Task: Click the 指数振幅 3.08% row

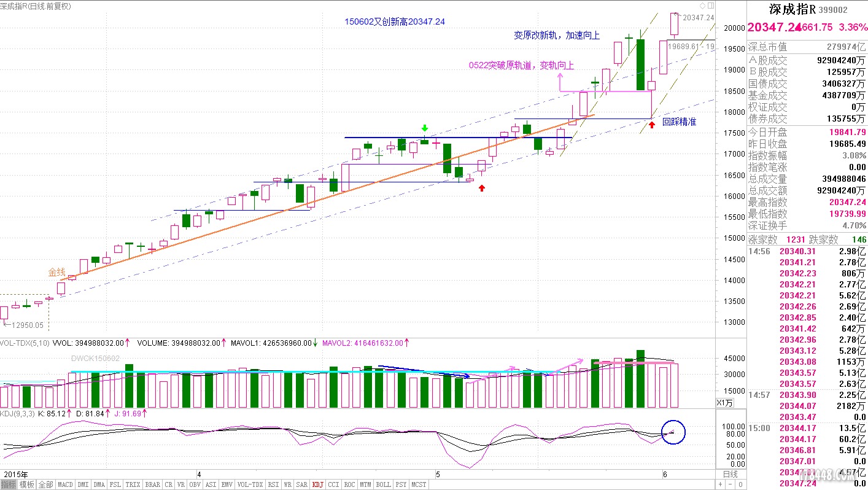Action: (807, 155)
